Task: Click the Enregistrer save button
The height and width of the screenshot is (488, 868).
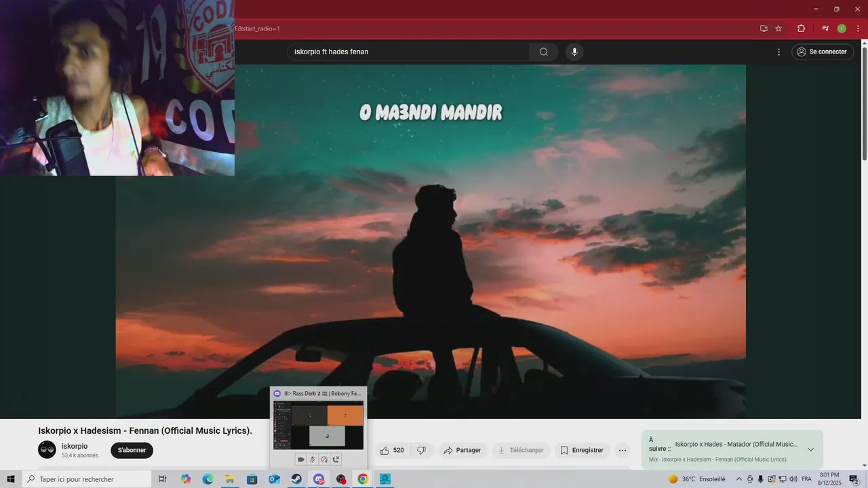Action: click(x=582, y=450)
